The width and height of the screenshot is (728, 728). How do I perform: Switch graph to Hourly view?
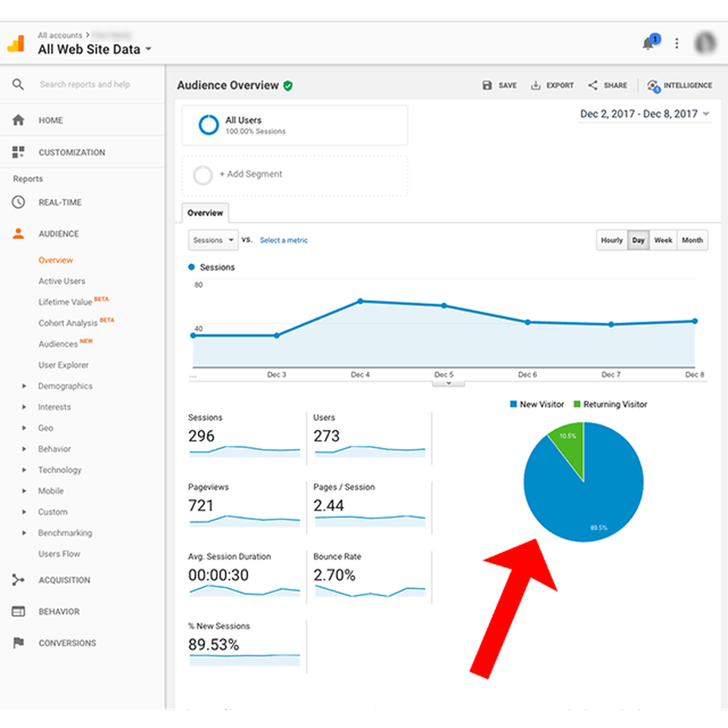[x=611, y=240]
